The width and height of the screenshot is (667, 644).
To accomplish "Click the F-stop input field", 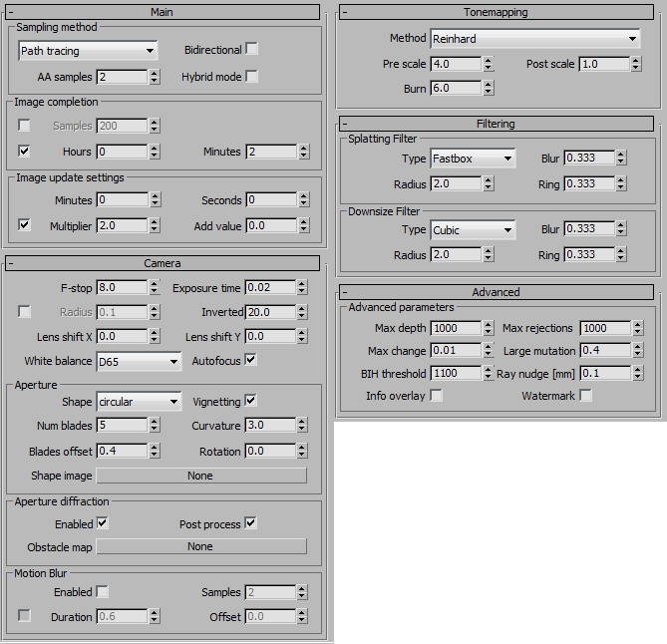I will [121, 288].
